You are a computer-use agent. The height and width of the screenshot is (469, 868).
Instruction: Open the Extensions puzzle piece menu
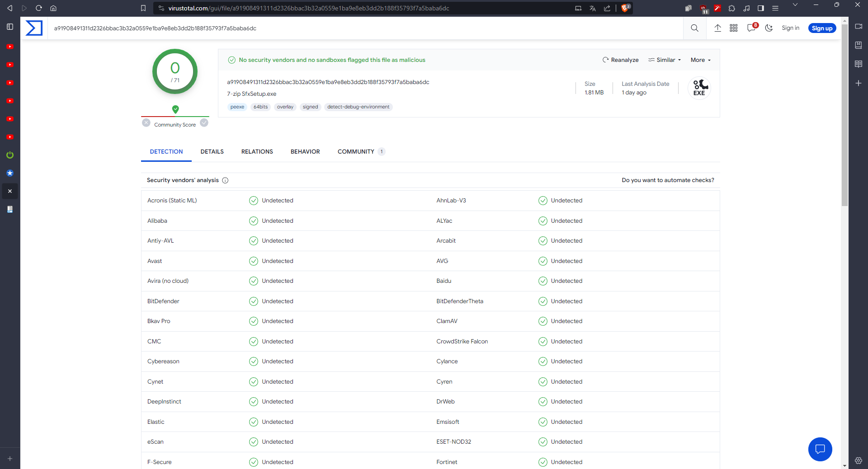point(732,8)
